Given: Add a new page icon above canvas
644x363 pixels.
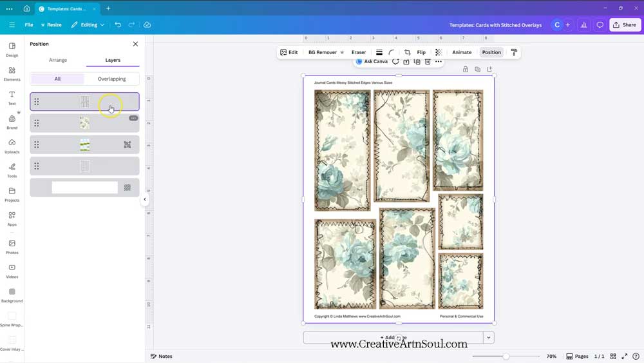Looking at the screenshot, I should point(489,70).
